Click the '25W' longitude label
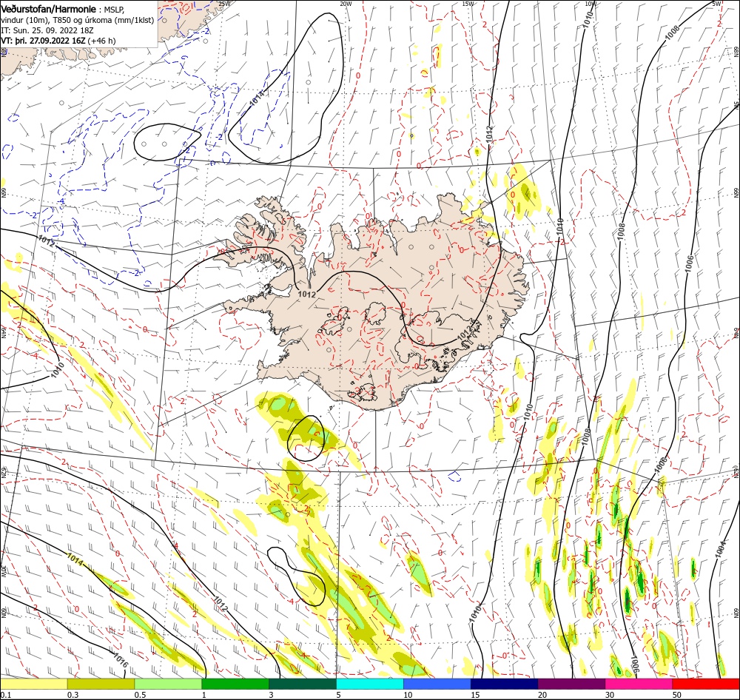Image resolution: width=740 pixels, height=700 pixels. pyautogui.click(x=224, y=4)
